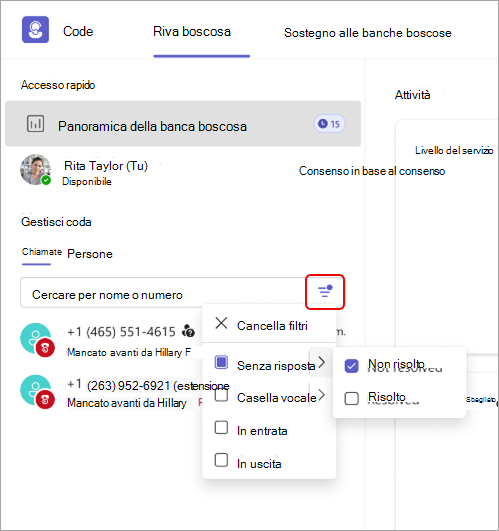Check the In entrata filter checkbox
Screen dimensions: 499x531
pyautogui.click(x=221, y=427)
